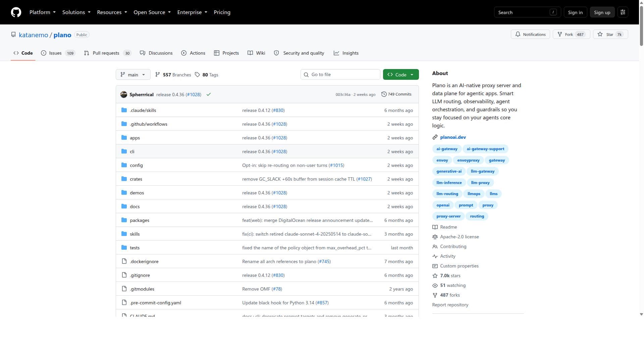Open the Wiki tab
The image size is (644, 362).
(256, 53)
